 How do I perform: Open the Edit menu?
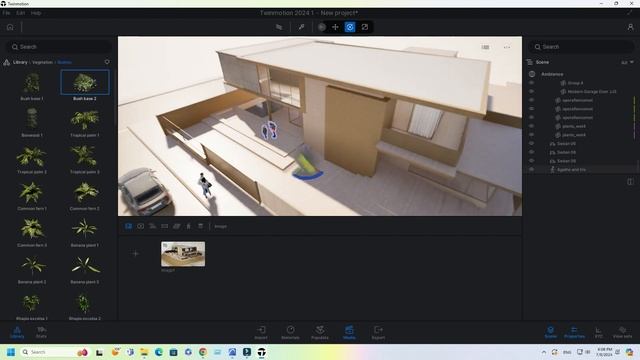pyautogui.click(x=20, y=13)
